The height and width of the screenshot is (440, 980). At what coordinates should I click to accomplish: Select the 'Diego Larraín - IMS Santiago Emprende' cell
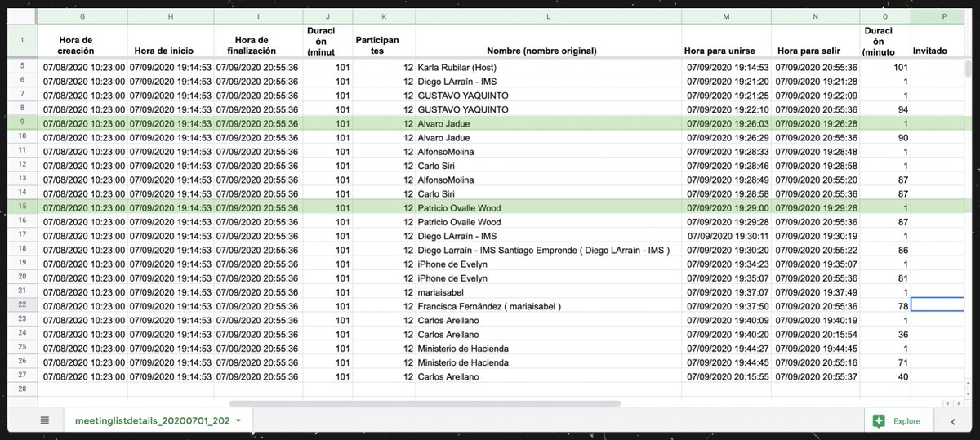[548, 250]
